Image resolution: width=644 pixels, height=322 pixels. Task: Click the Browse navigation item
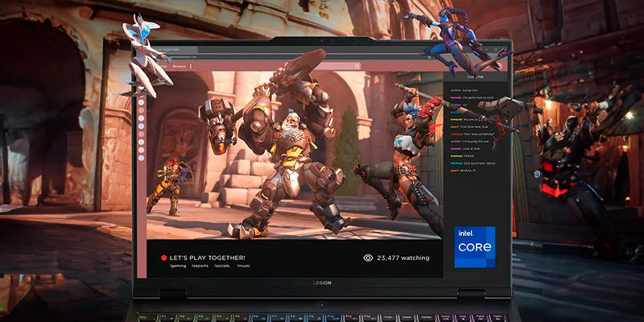(x=179, y=66)
